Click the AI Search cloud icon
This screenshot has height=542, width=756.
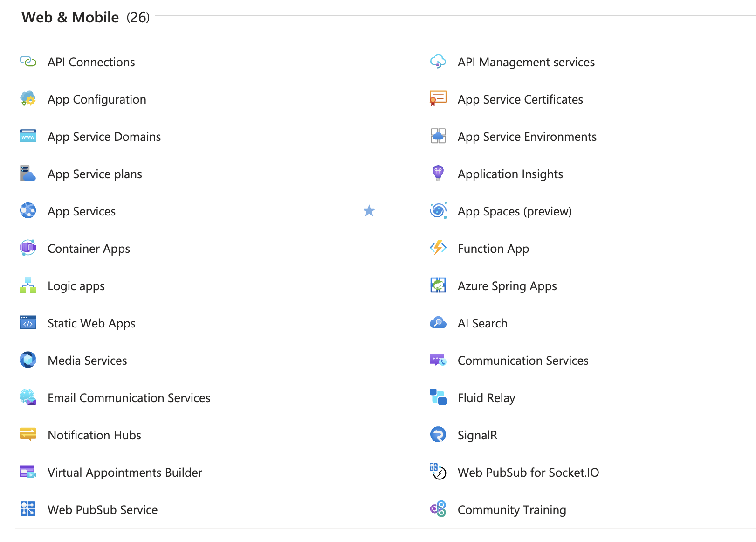[438, 323]
